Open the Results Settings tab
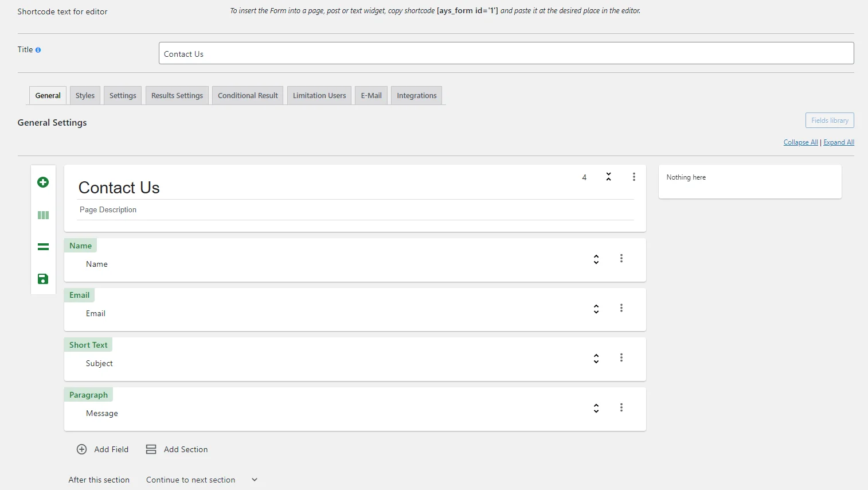868x490 pixels. click(177, 96)
